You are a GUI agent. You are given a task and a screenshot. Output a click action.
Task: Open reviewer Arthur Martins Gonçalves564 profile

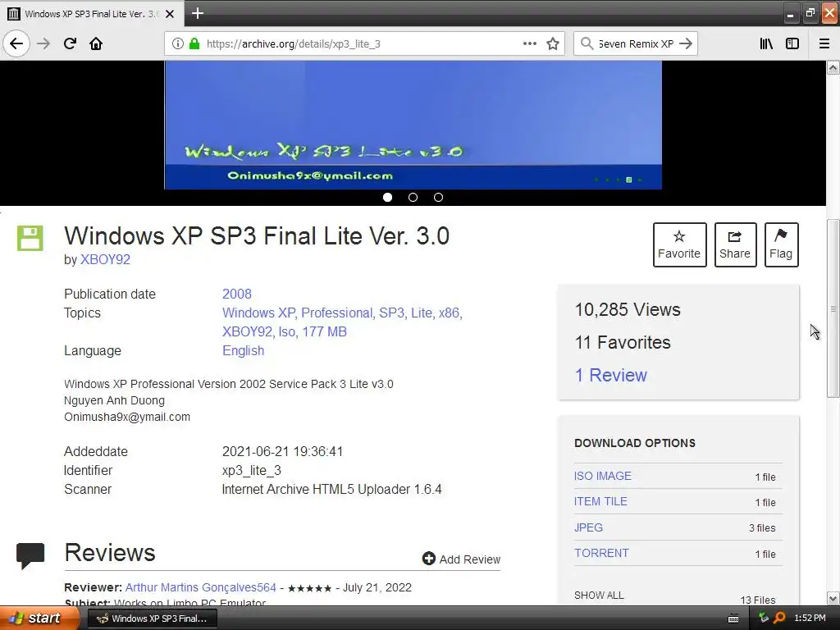click(200, 587)
